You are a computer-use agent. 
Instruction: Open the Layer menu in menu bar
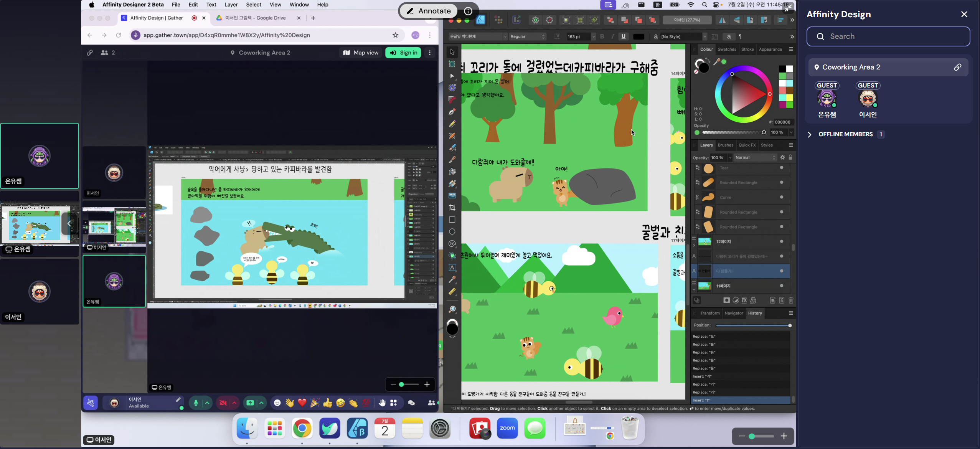coord(231,5)
